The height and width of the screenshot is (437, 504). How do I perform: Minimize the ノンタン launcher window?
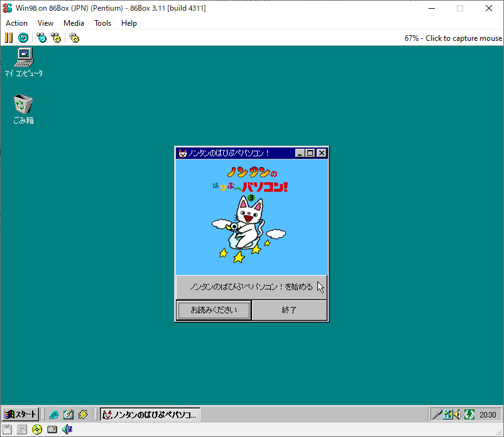click(300, 153)
